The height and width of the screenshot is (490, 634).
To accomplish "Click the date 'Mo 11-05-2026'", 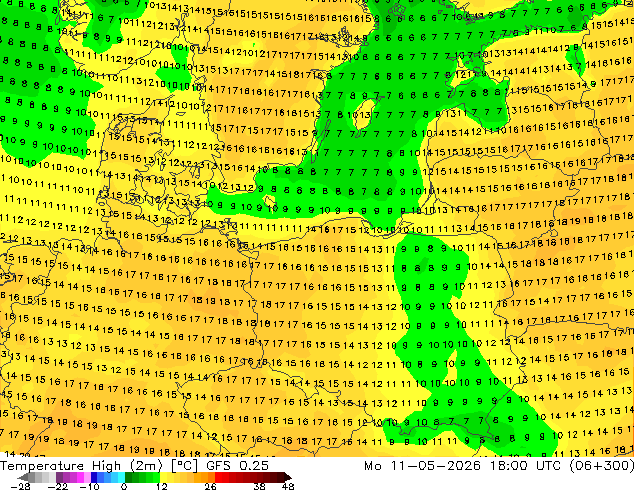I will tap(423, 466).
